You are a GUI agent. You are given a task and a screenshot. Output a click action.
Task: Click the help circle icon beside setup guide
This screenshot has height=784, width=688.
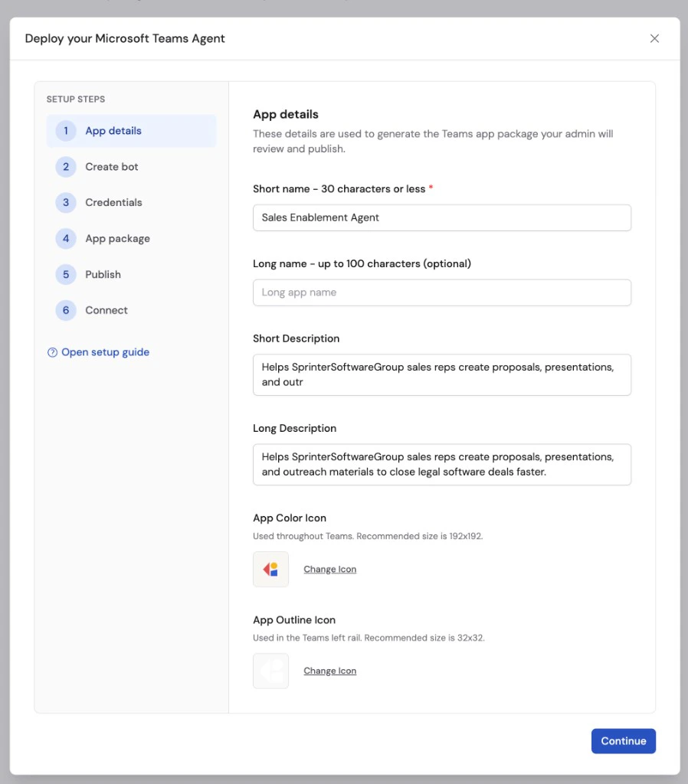pos(52,352)
